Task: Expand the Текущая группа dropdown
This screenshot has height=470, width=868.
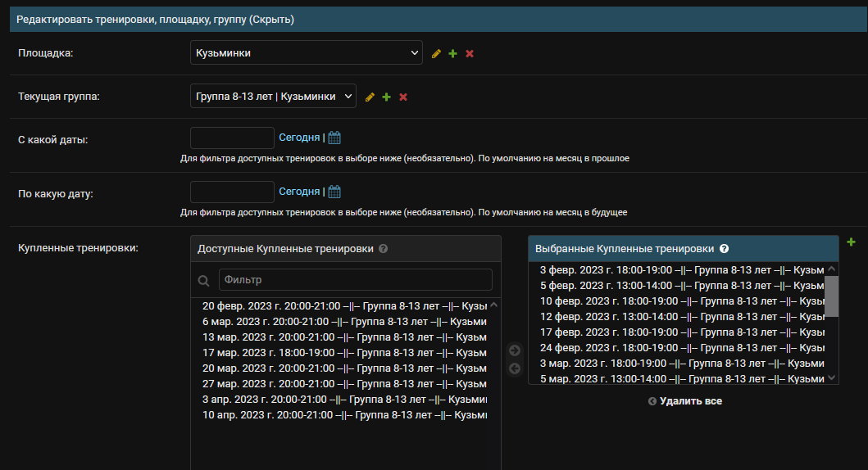Action: 273,97
